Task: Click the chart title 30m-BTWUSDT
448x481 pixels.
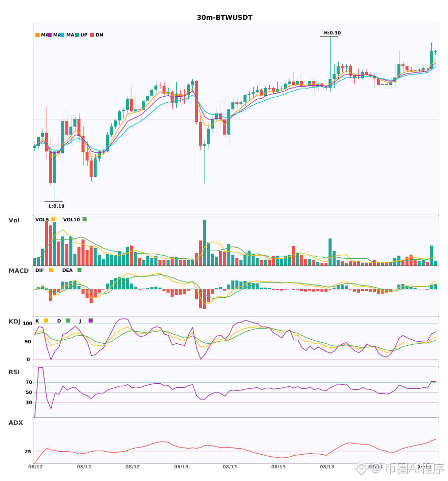Action: click(x=224, y=18)
